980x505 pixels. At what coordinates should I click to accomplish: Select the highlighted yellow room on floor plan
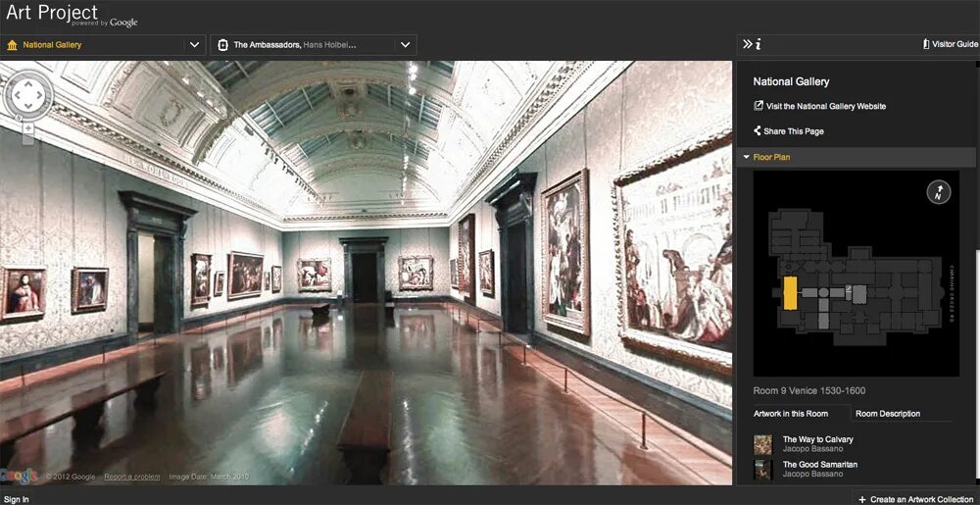(x=790, y=293)
